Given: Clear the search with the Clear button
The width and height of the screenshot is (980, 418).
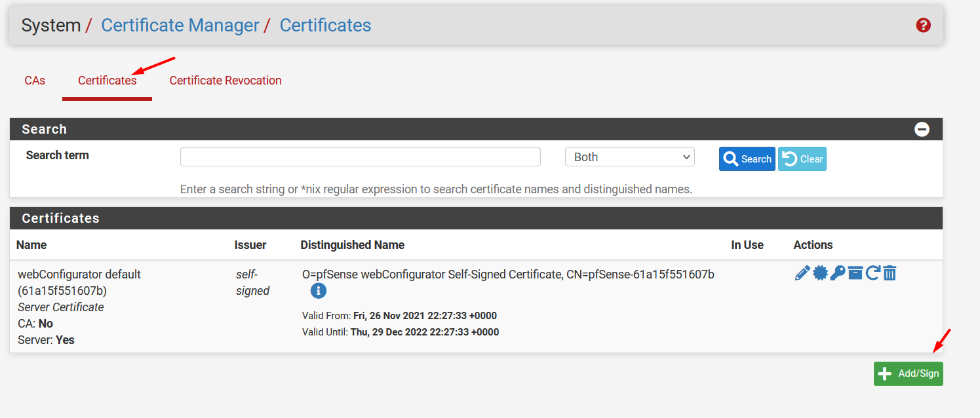Looking at the screenshot, I should [x=802, y=159].
